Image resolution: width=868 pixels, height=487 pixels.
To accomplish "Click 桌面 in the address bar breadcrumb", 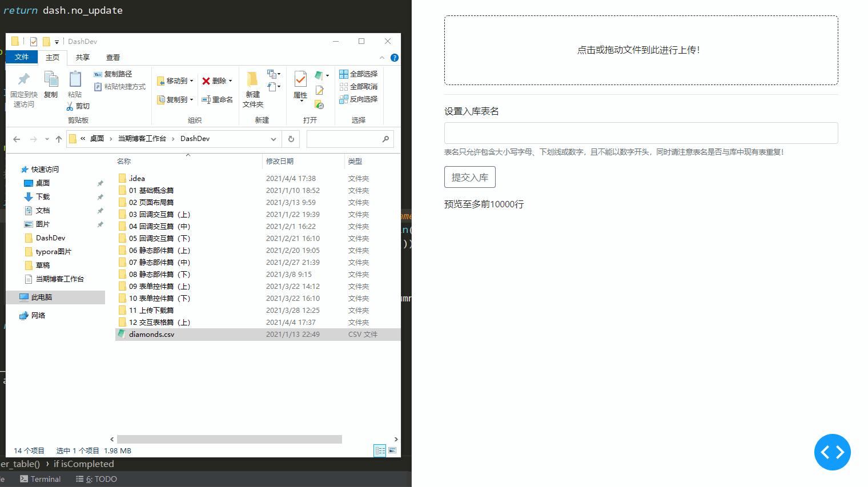I will click(x=97, y=139).
